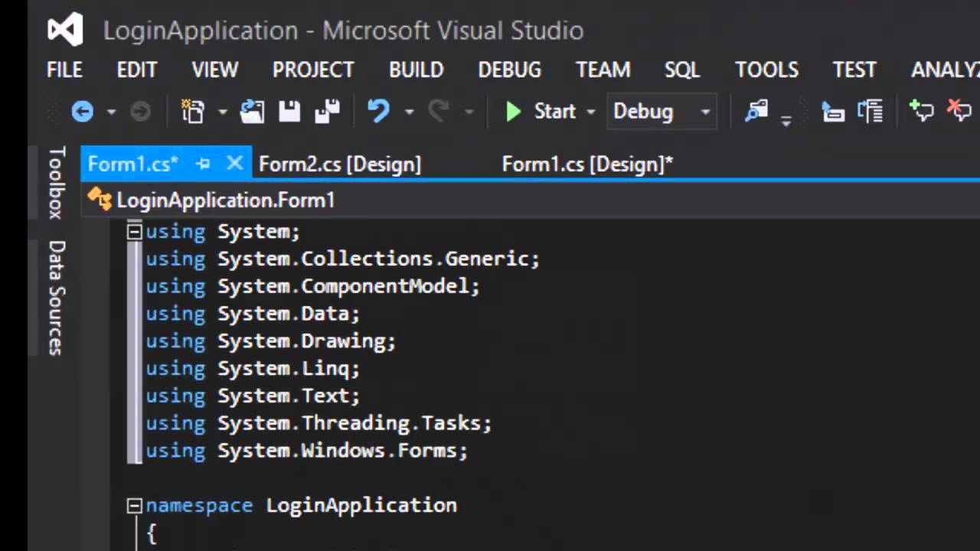Viewport: 980px width, 551px height.
Task: Collapse the using directives region
Action: pyautogui.click(x=134, y=231)
